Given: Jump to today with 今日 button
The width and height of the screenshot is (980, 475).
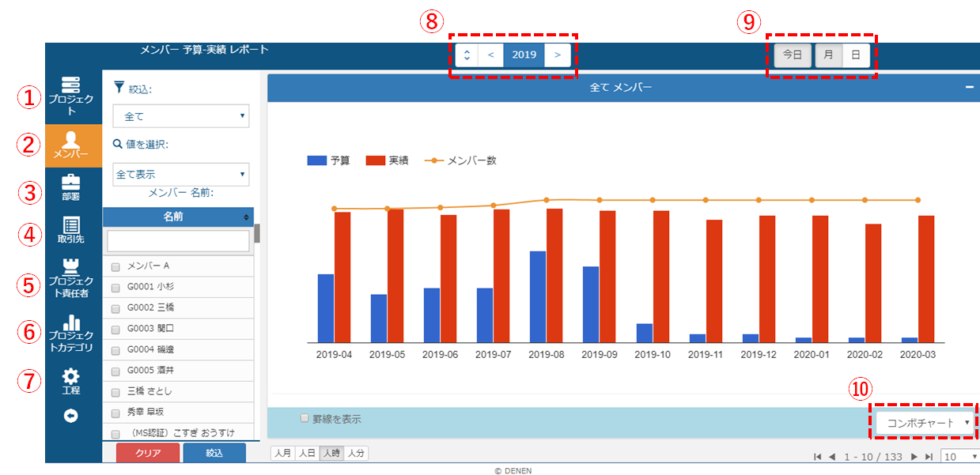Looking at the screenshot, I should pyautogui.click(x=793, y=55).
